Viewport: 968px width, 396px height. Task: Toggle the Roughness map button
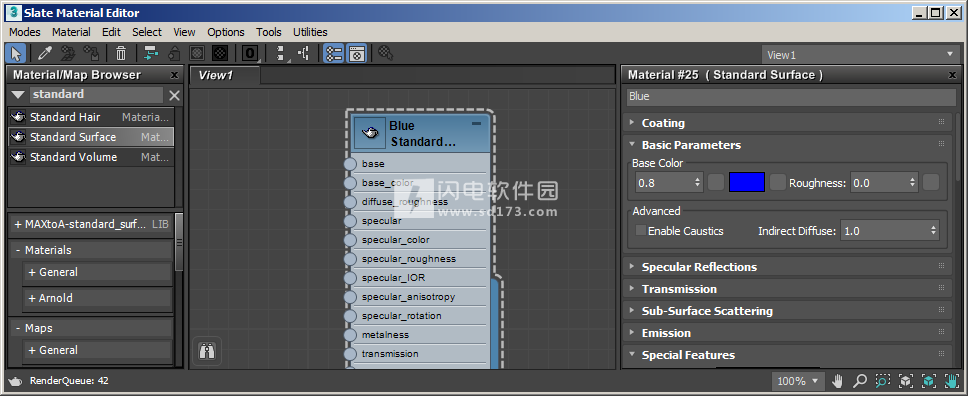(x=931, y=182)
